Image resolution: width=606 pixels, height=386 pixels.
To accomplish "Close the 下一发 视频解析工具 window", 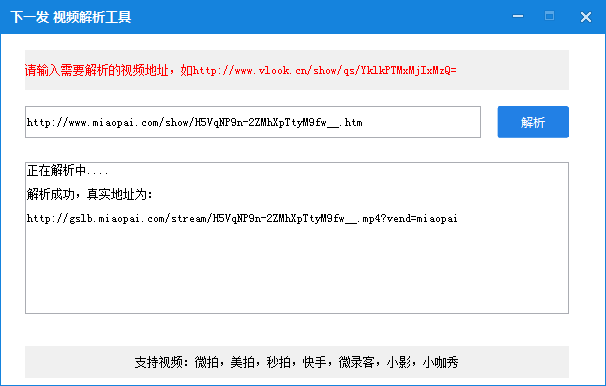I will [586, 17].
